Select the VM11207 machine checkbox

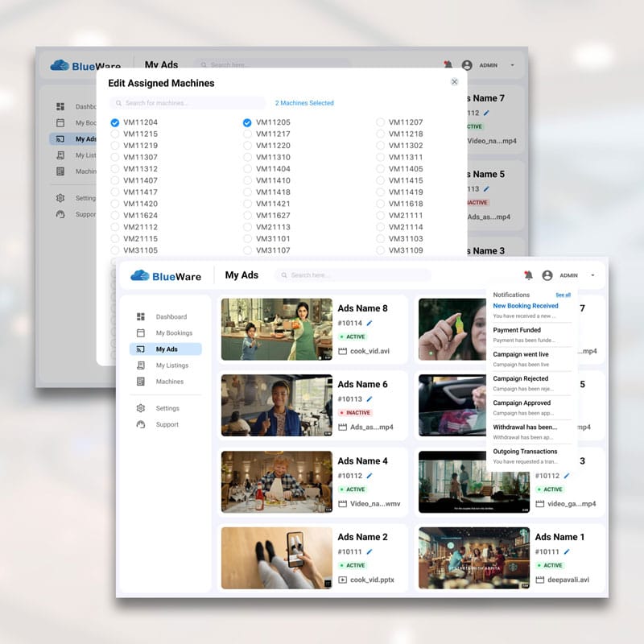381,122
